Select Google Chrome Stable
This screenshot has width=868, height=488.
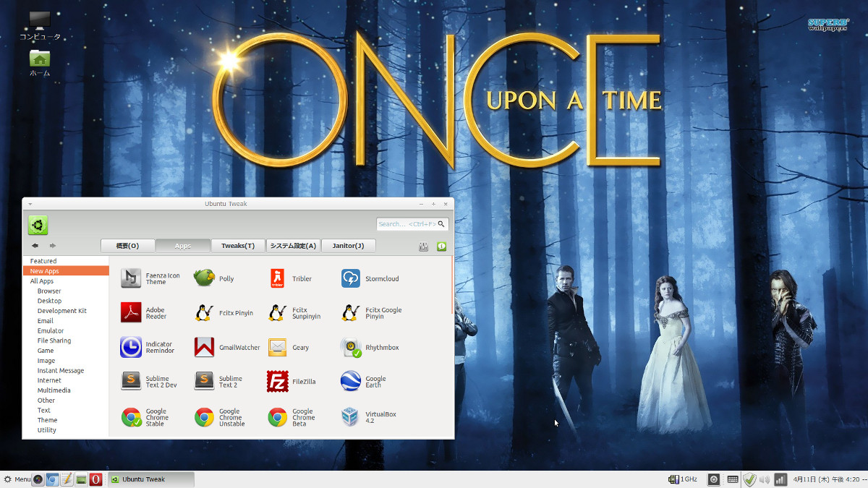point(144,417)
